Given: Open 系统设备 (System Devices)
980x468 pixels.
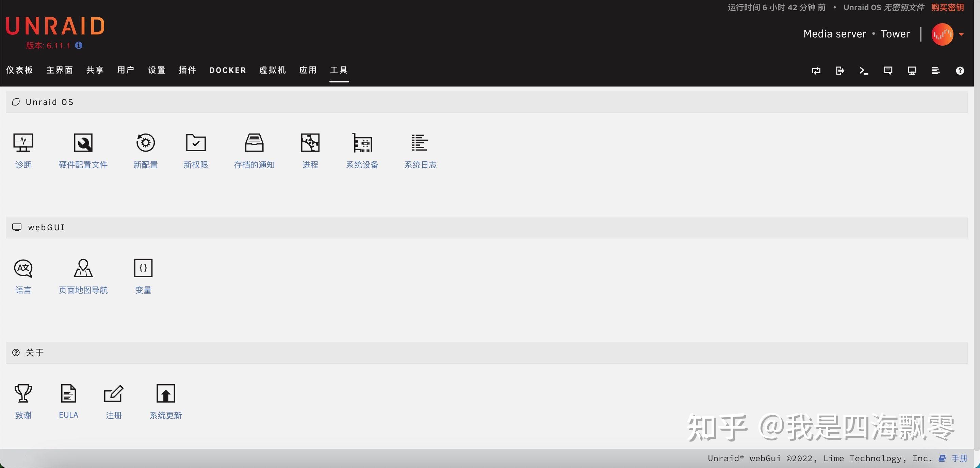Looking at the screenshot, I should pyautogui.click(x=362, y=151).
